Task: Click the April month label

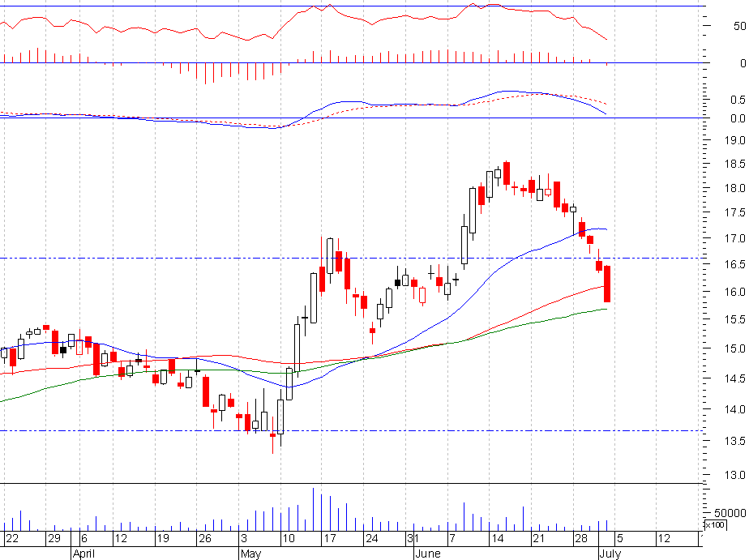Action: (83, 554)
